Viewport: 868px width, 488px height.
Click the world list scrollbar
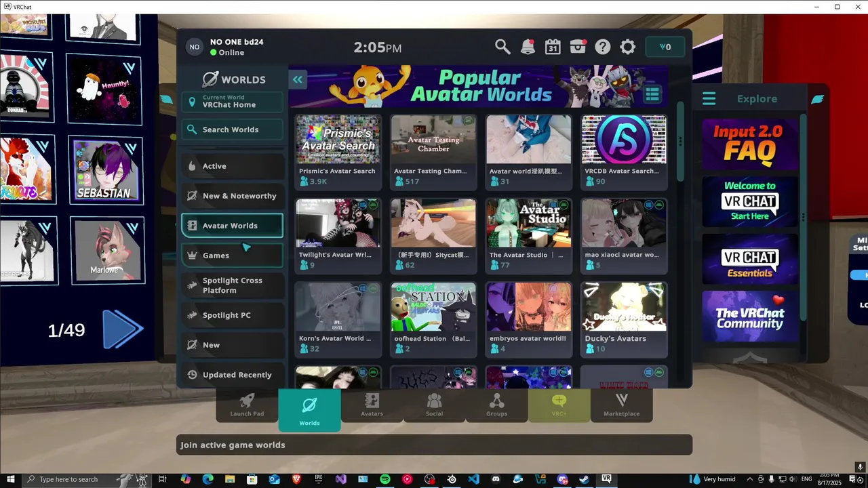click(680, 141)
